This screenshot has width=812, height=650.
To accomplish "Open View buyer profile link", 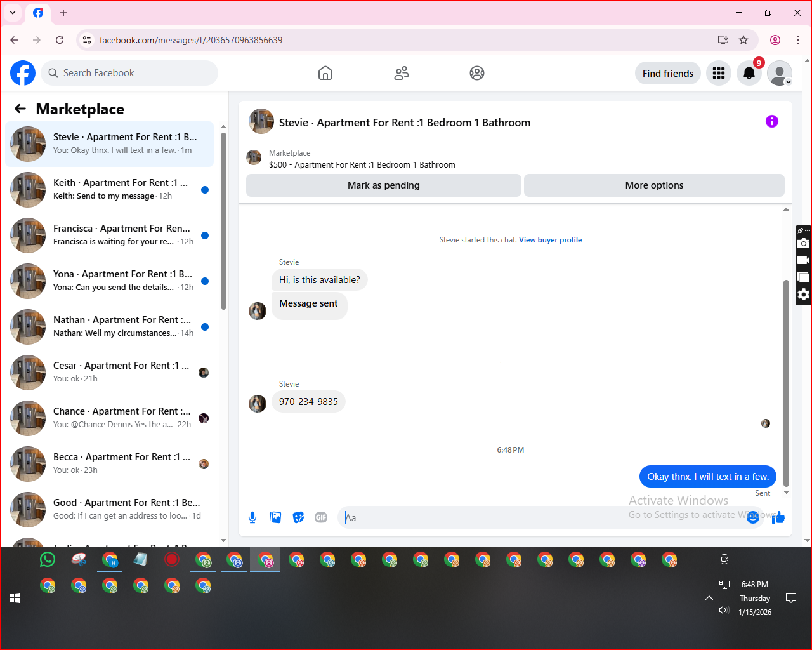I will pyautogui.click(x=550, y=240).
